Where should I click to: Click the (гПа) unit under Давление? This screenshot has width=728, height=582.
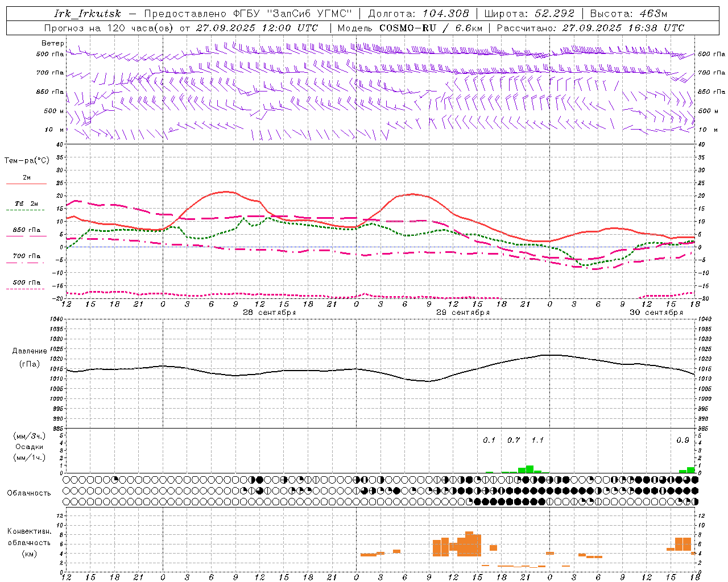click(30, 364)
